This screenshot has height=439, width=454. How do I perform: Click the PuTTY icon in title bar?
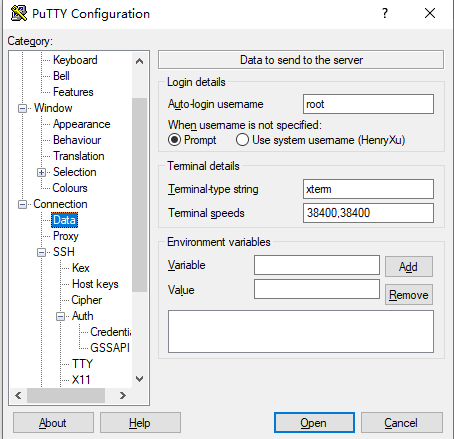[19, 13]
